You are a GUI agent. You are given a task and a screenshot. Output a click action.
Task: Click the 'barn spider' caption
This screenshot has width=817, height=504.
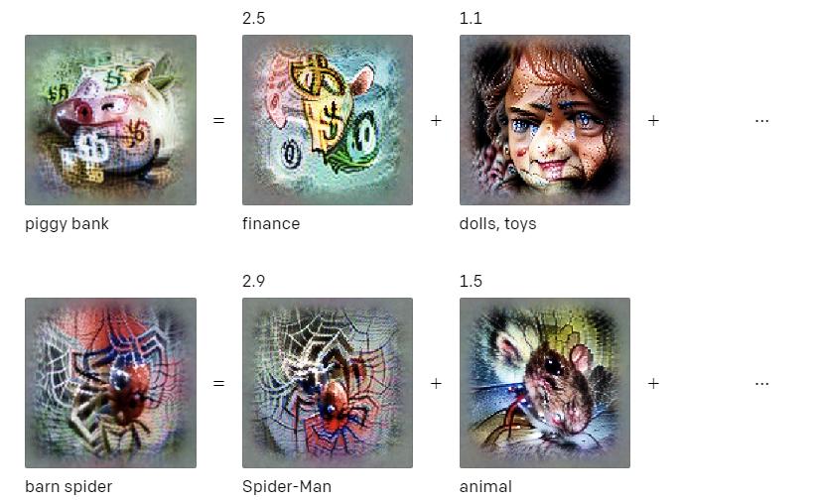[x=68, y=487]
